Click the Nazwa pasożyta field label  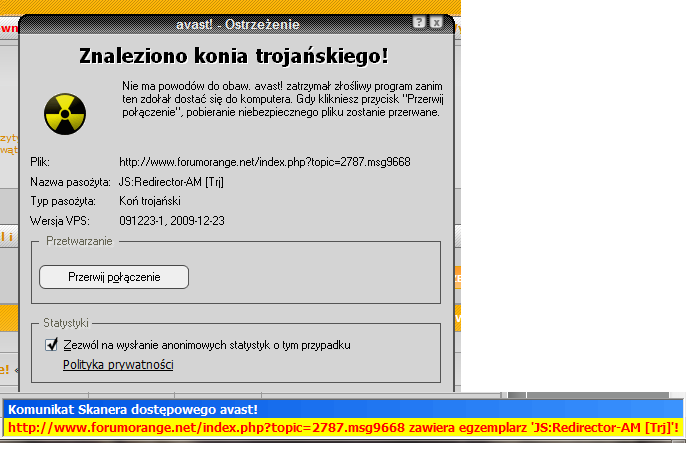point(69,181)
